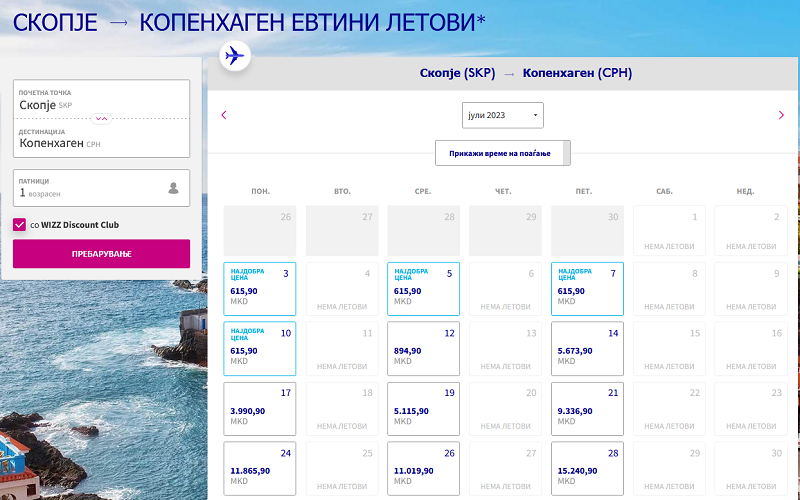
Task: Click the airplane icon above the calendar
Action: pos(234,56)
